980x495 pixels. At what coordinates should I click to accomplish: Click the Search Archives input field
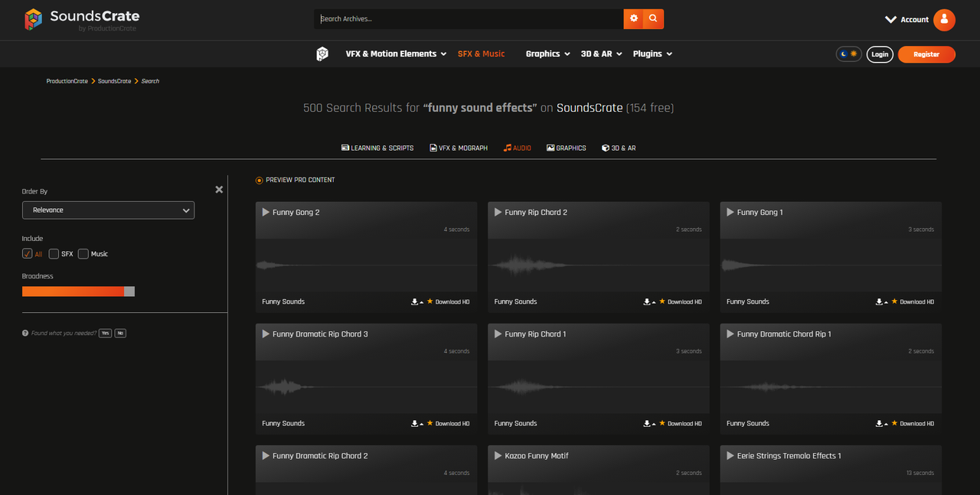469,18
